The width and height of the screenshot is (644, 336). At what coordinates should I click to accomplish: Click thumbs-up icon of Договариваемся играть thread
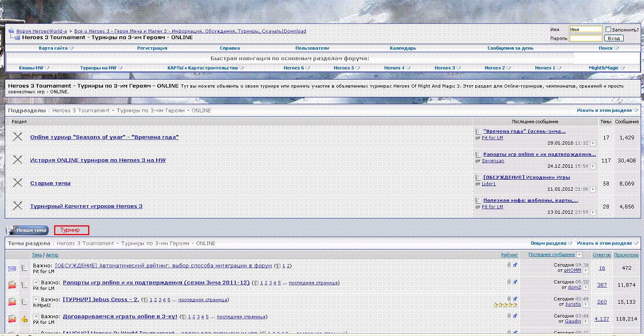click(x=24, y=319)
